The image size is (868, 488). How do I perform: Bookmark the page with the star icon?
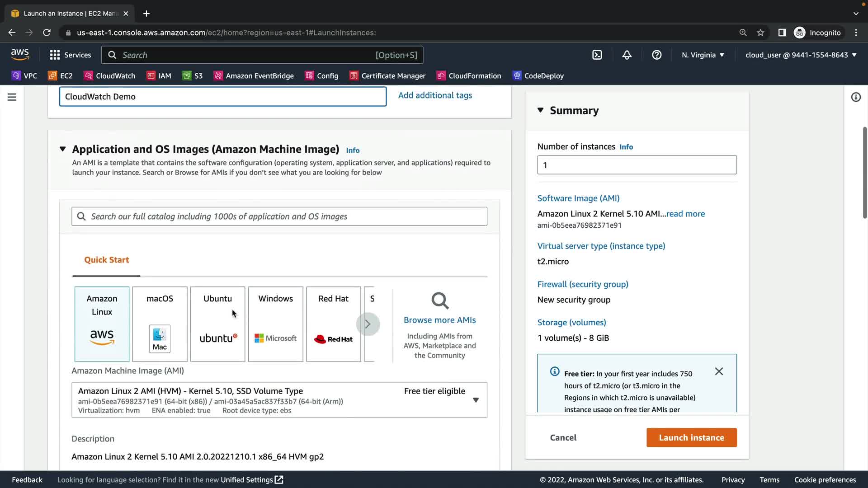[760, 33]
